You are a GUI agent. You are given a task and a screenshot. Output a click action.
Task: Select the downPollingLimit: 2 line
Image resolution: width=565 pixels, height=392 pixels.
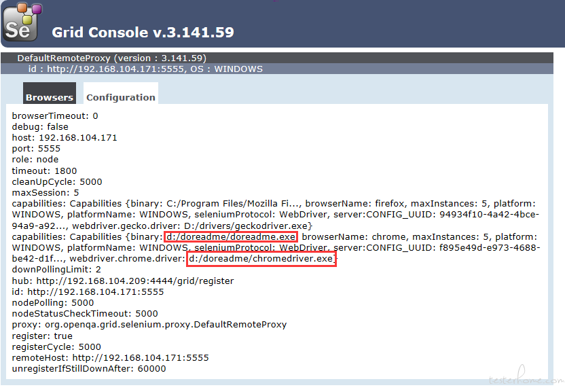click(56, 270)
